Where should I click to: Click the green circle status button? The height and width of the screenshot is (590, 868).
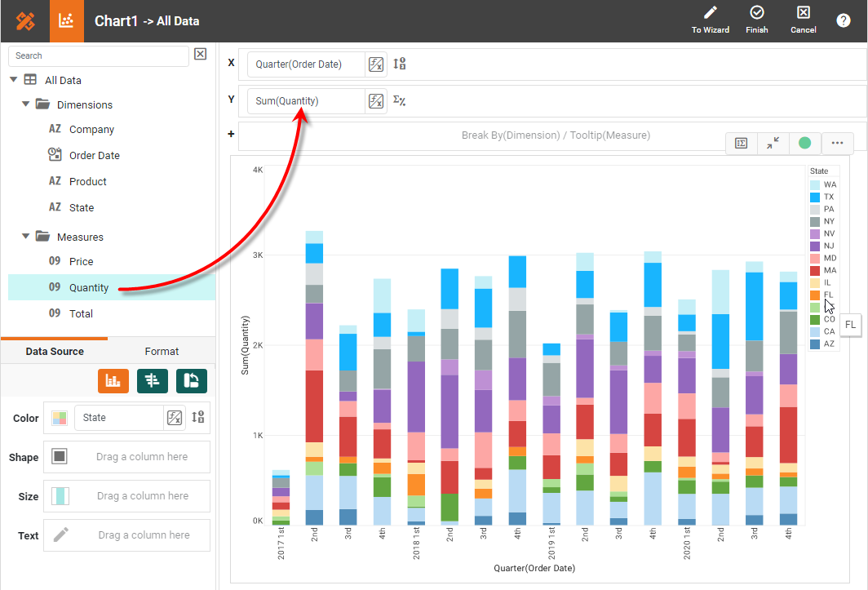pyautogui.click(x=804, y=143)
